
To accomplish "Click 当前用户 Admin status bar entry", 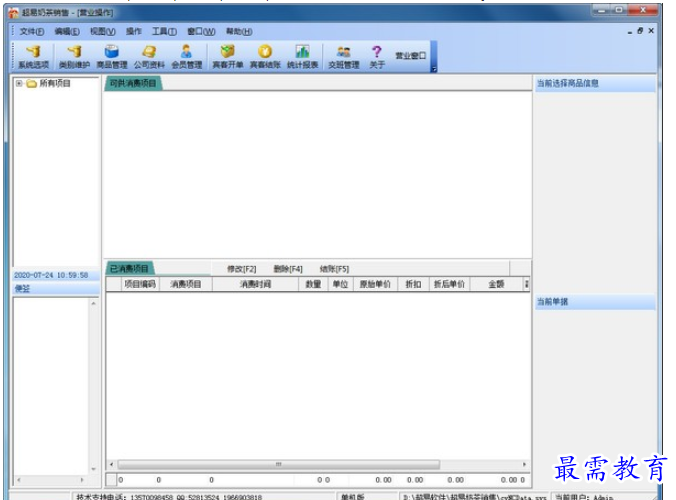I will tap(584, 497).
